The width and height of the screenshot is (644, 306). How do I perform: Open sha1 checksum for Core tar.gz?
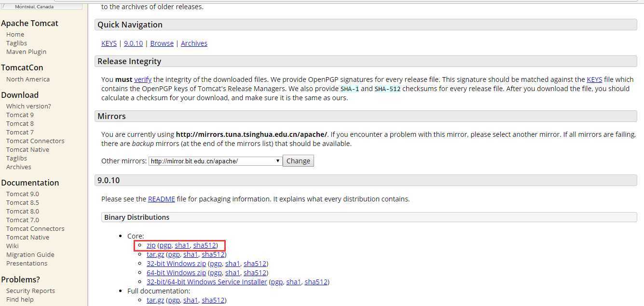click(191, 254)
